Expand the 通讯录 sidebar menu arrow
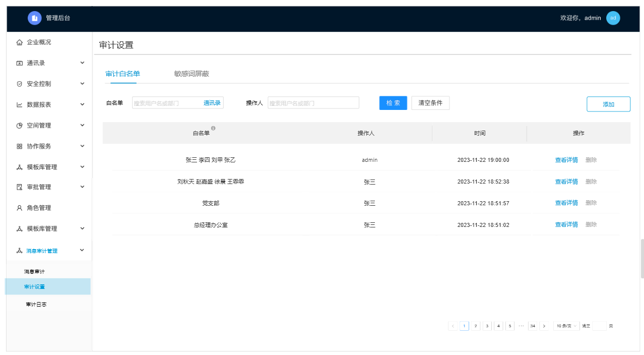Screen dimensions: 644x355 pos(82,63)
